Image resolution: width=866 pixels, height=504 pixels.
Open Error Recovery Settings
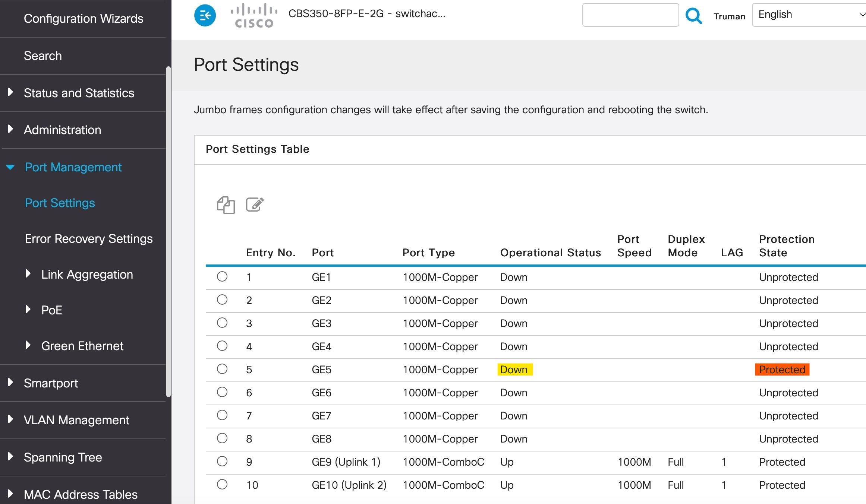tap(89, 239)
